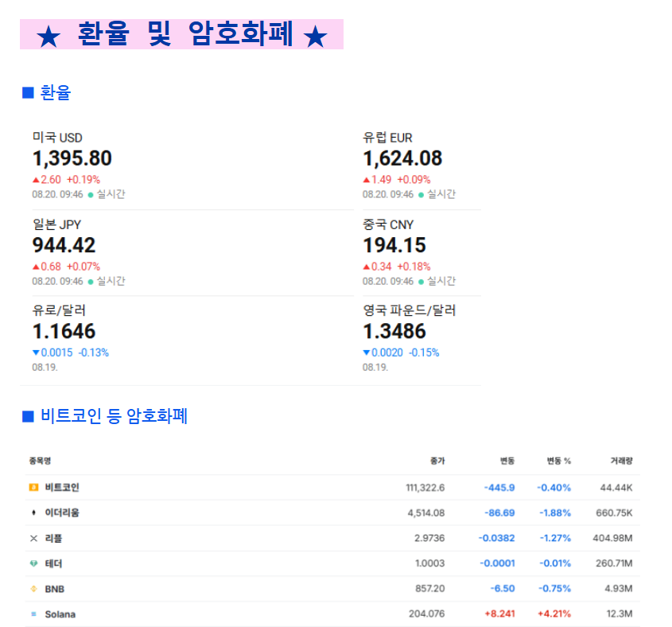Click the change '0.0020 -0.15%'
This screenshot has height=627, width=672.
pyautogui.click(x=401, y=352)
